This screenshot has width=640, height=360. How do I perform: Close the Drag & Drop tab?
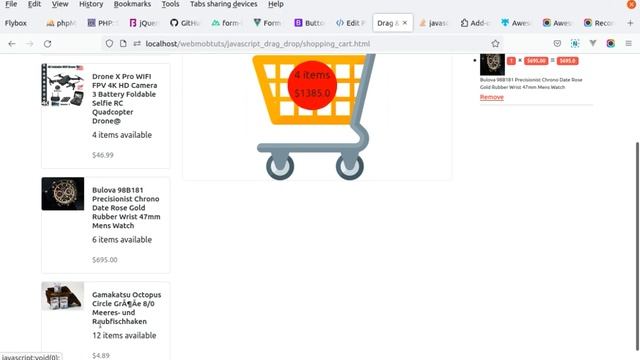[x=405, y=23]
